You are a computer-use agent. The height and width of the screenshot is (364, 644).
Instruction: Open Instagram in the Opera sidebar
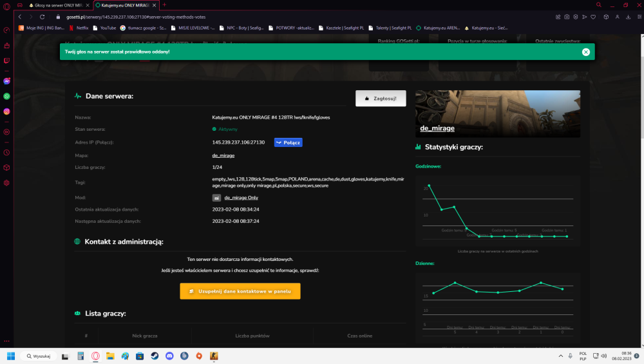tap(6, 111)
